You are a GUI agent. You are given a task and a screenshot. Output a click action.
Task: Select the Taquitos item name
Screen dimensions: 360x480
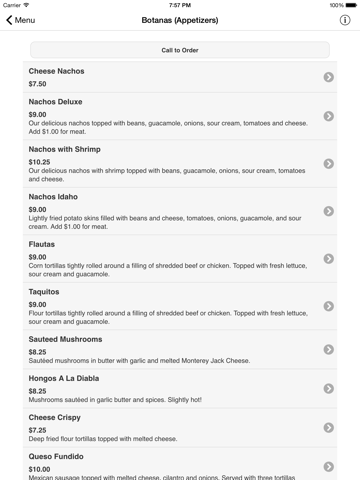pos(44,292)
